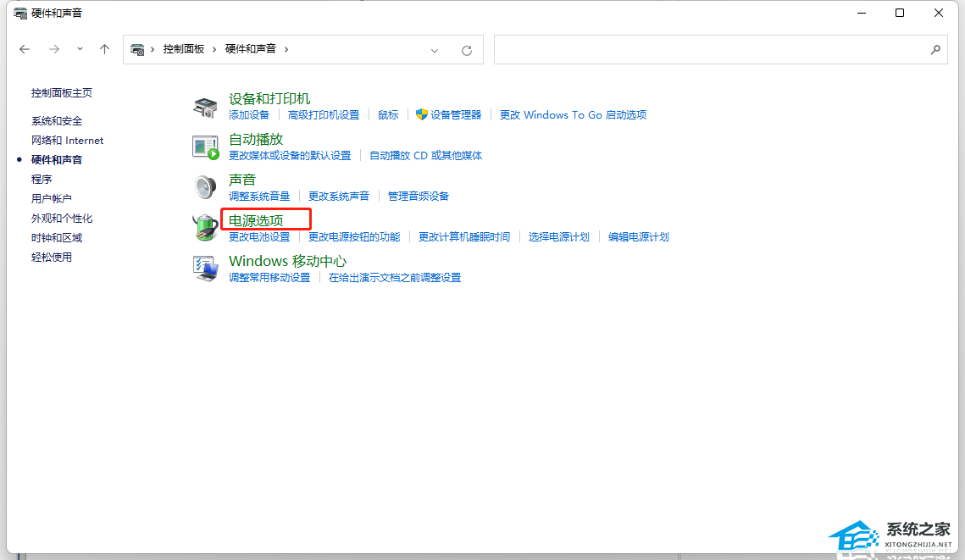Go back with the back arrow
965x560 pixels.
point(25,49)
